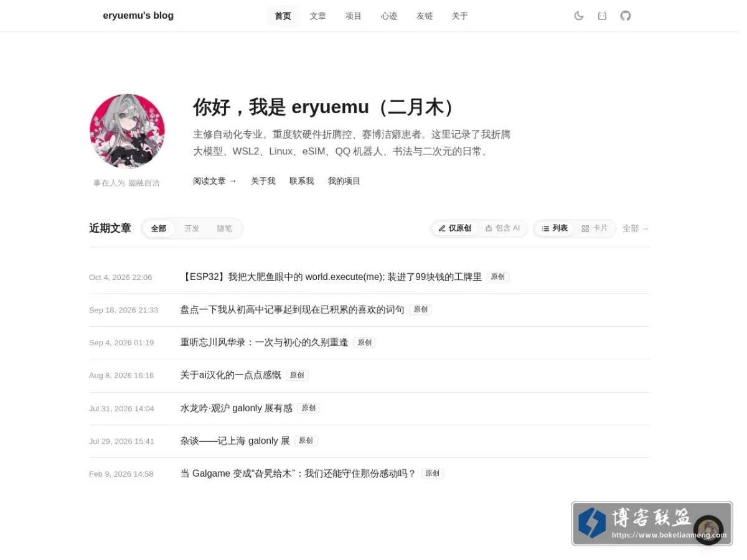Switch to 列表 view
The height and width of the screenshot is (560, 747).
click(555, 228)
